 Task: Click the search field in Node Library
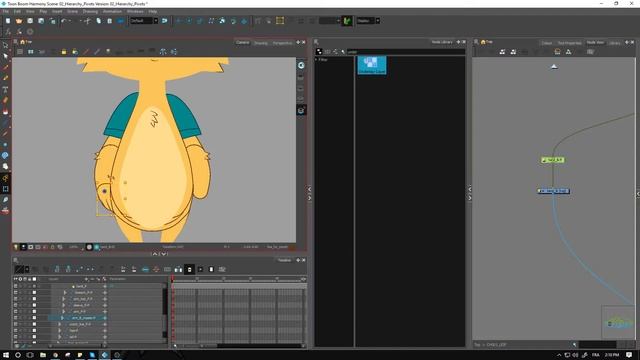406,52
